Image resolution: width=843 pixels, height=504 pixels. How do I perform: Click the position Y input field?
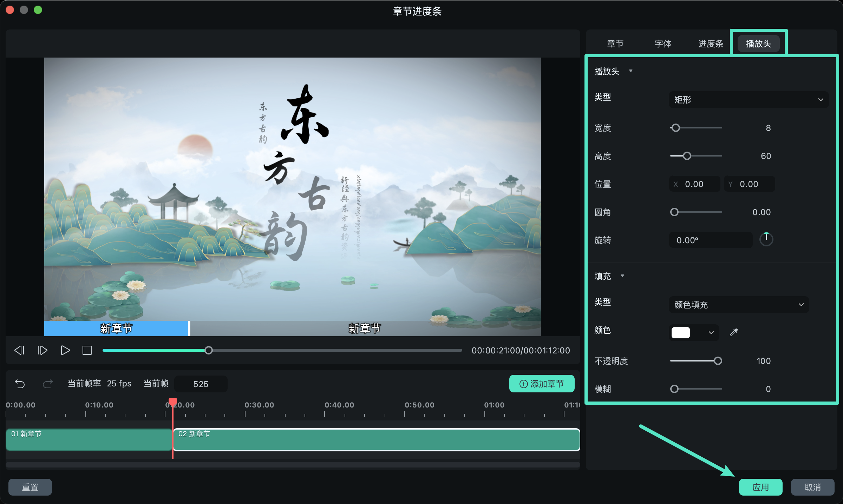[x=749, y=184]
